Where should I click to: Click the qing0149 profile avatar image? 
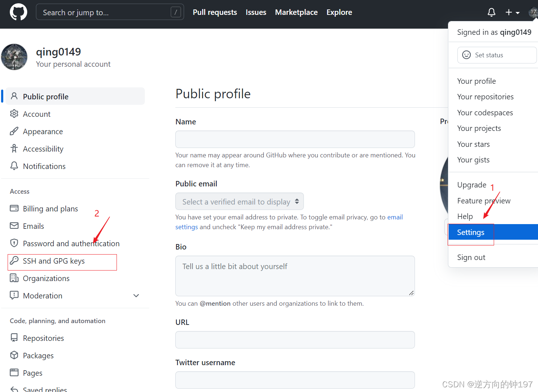(x=14, y=57)
